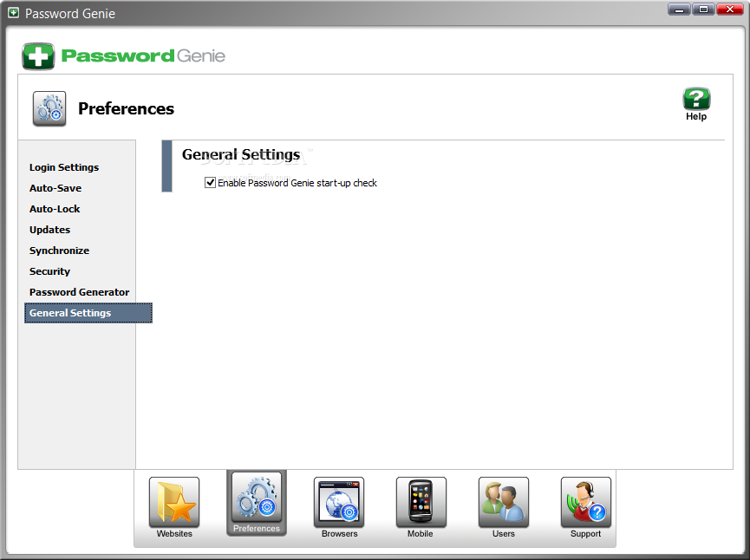Image resolution: width=750 pixels, height=560 pixels.
Task: Click the green Help question mark icon
Action: [696, 99]
